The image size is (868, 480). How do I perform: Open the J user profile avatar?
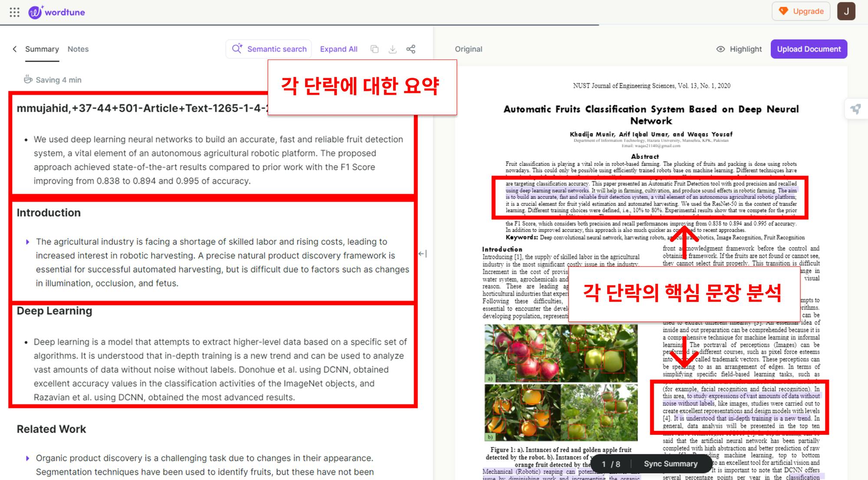click(846, 11)
